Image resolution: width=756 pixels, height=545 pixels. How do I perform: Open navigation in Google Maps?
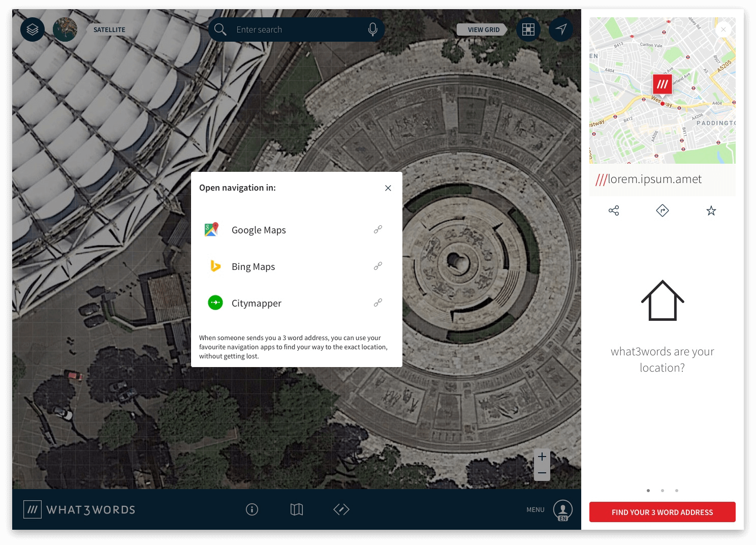point(297,230)
